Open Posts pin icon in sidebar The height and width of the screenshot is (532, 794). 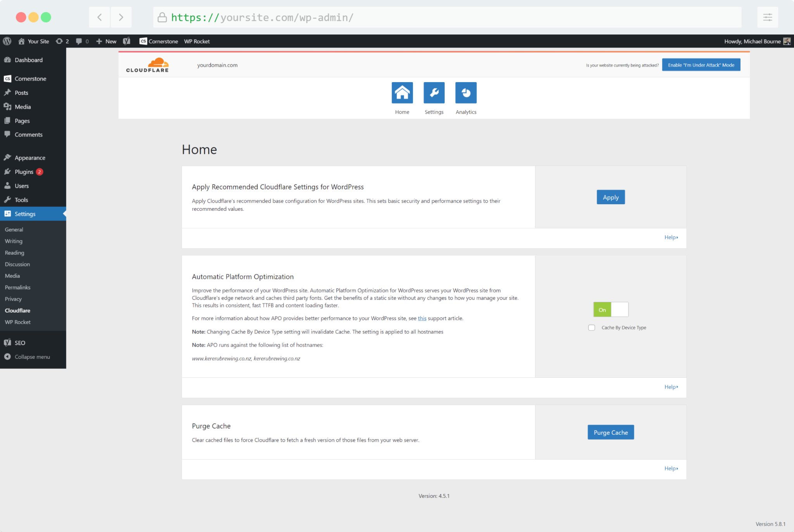pos(7,93)
